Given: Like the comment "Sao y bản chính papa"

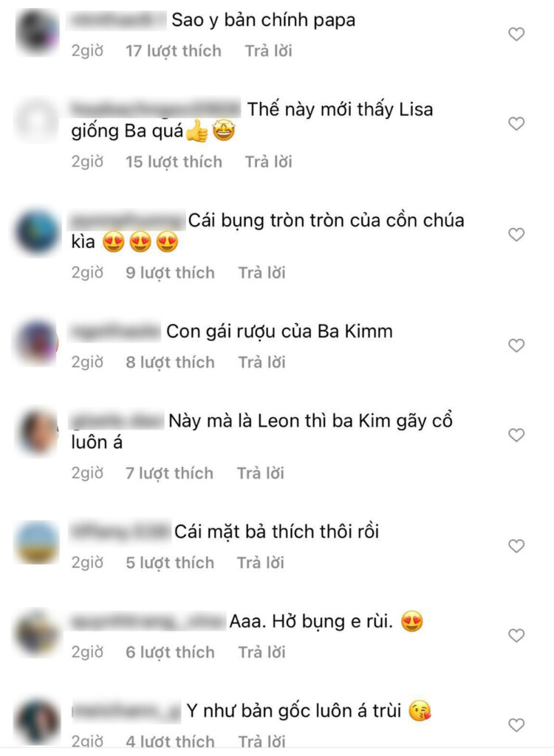Looking at the screenshot, I should click(516, 34).
